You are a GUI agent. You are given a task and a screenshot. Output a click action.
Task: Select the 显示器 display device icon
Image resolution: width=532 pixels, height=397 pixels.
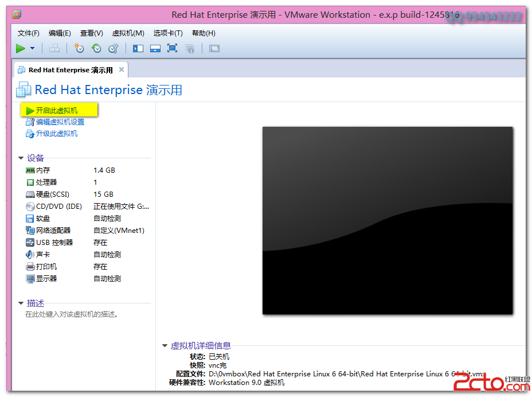pyautogui.click(x=30, y=279)
